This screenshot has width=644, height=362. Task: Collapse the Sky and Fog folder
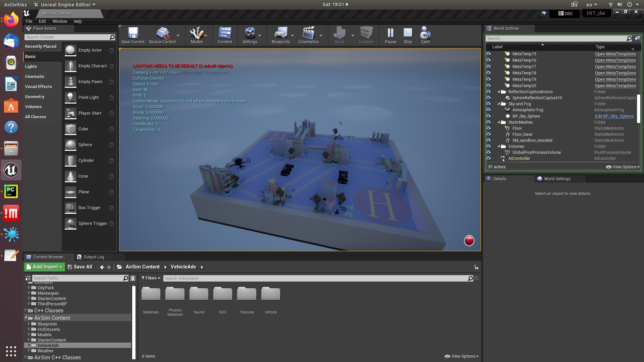pos(499,104)
